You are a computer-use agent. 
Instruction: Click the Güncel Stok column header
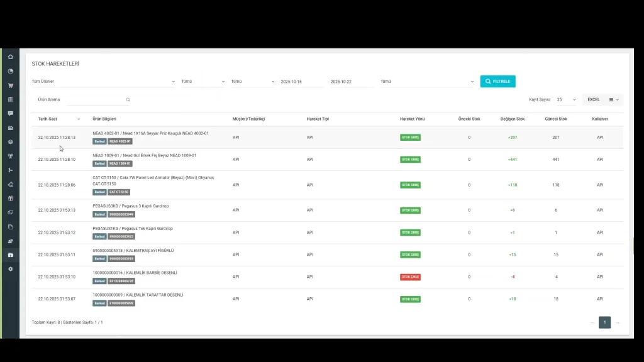tap(556, 119)
